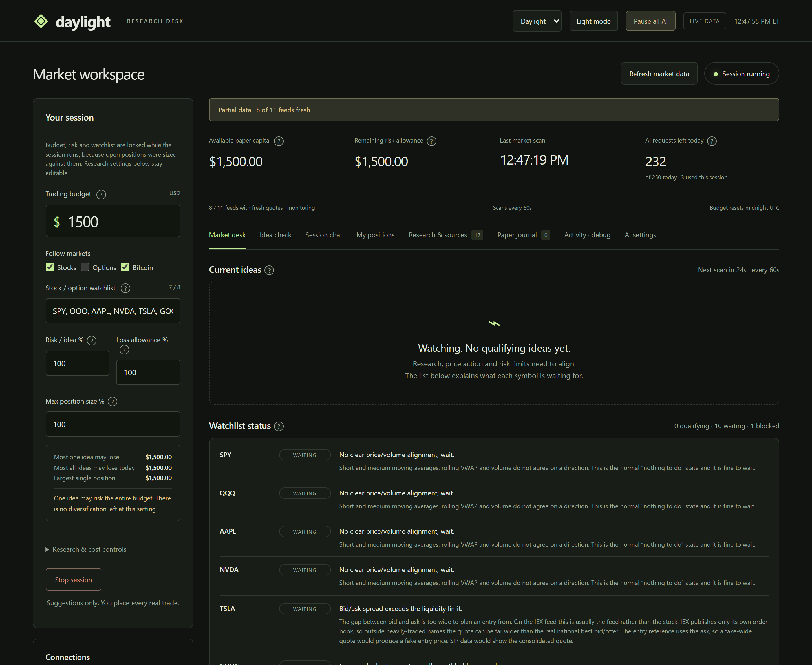Open help icon next to Available paper capital
The height and width of the screenshot is (665, 812).
click(279, 141)
